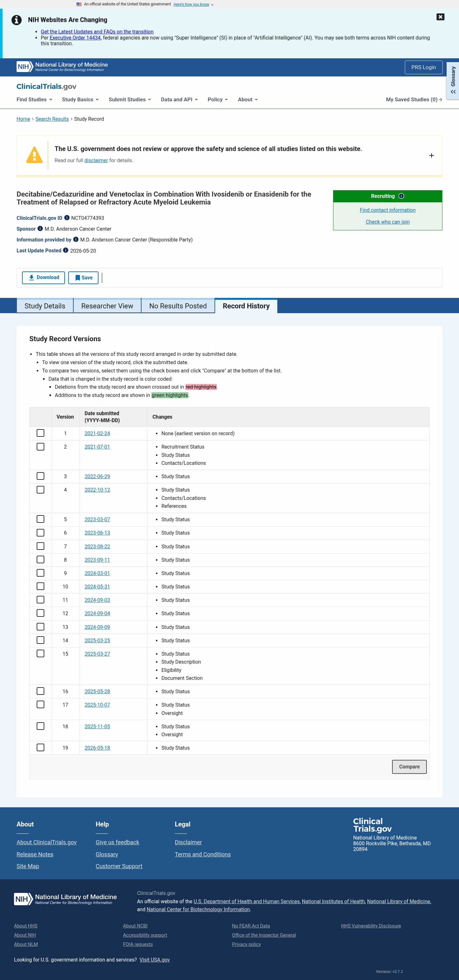Click the info icon beside Sponsor label
This screenshot has width=459, height=980.
[40, 229]
